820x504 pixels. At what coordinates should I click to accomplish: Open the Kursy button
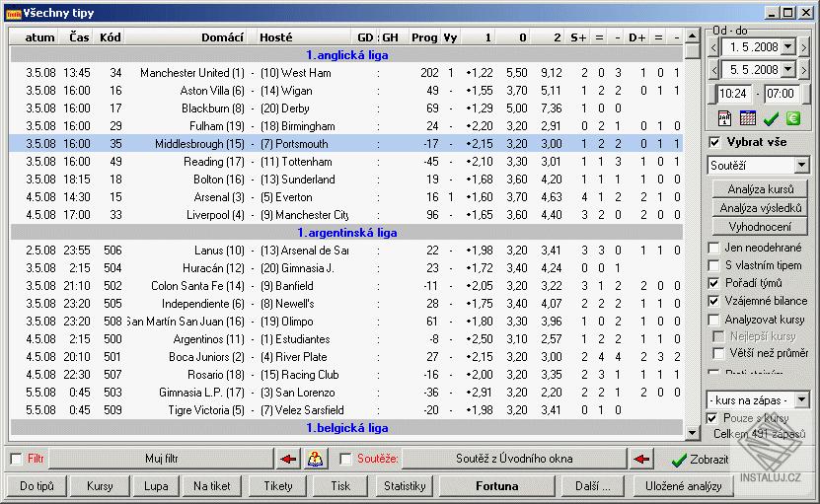point(100,486)
